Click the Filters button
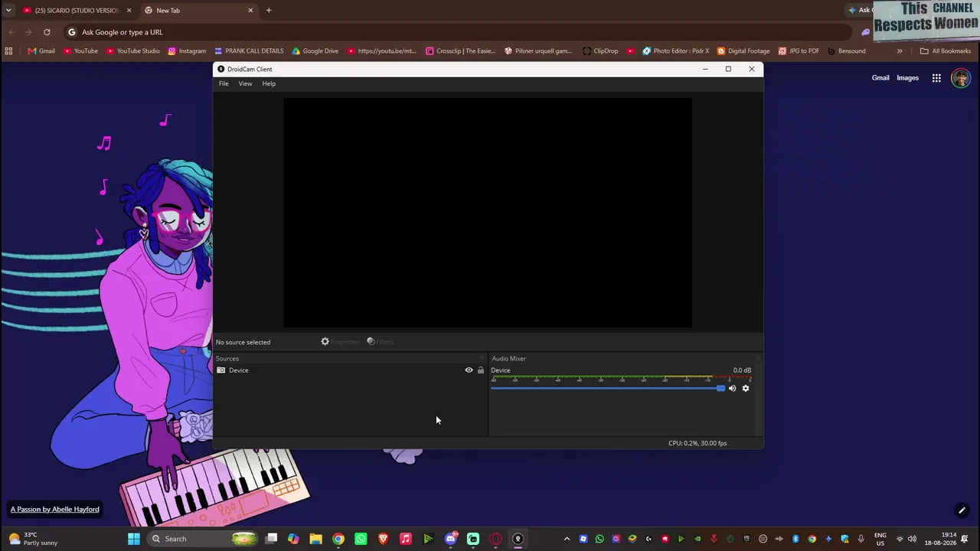Viewport: 980px width, 551px height. [380, 341]
